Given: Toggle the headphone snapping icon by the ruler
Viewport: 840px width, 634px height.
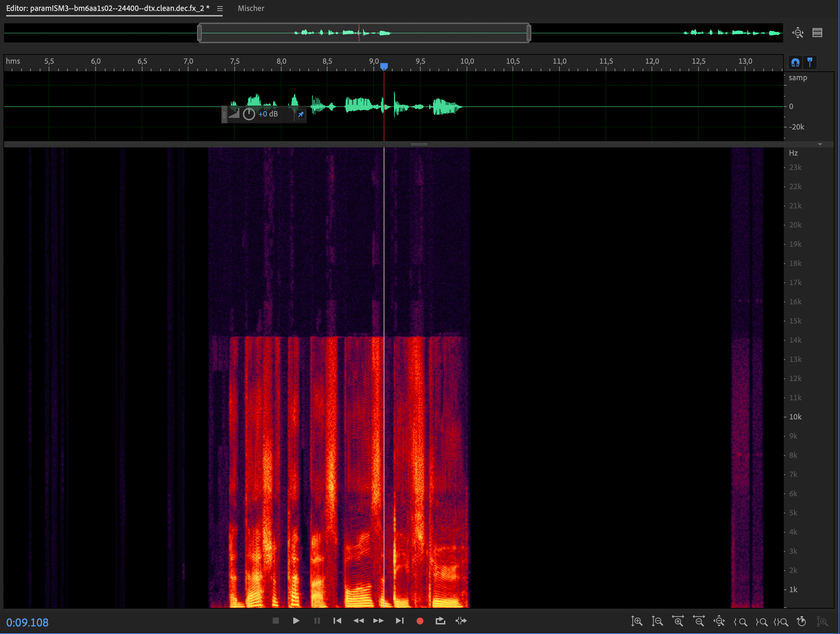Looking at the screenshot, I should pyautogui.click(x=795, y=62).
